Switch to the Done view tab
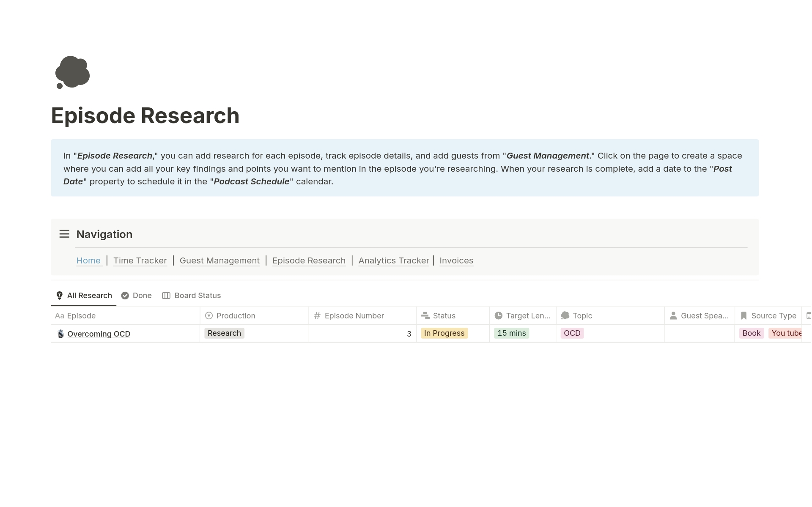The image size is (812, 507). 142,296
